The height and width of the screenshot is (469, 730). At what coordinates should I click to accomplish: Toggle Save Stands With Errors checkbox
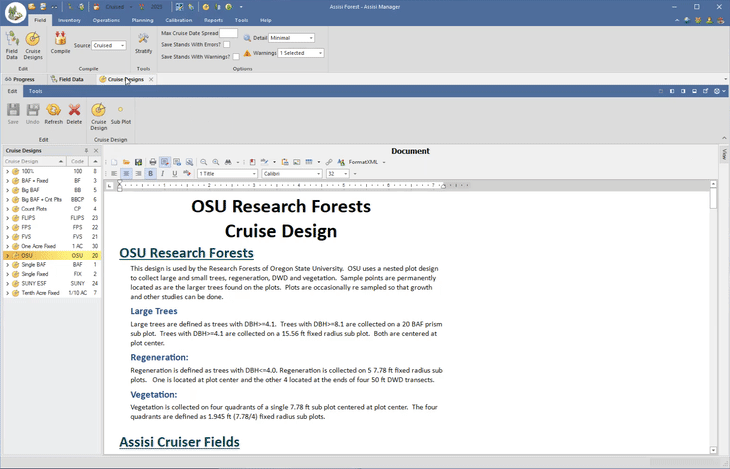226,45
